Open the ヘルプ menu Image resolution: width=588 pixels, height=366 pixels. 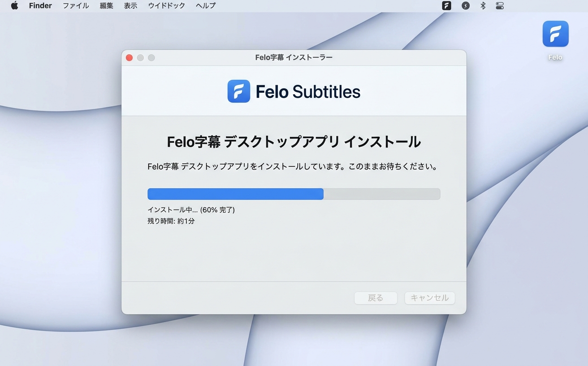pyautogui.click(x=206, y=6)
